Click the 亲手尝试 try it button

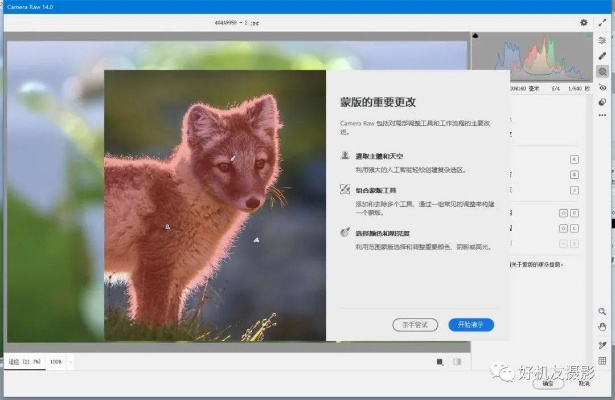pos(415,325)
